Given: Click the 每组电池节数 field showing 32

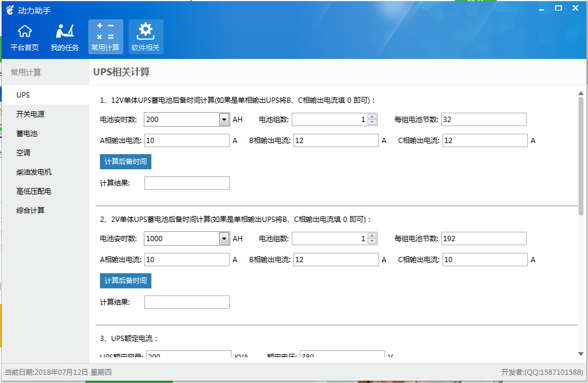Looking at the screenshot, I should pos(483,120).
